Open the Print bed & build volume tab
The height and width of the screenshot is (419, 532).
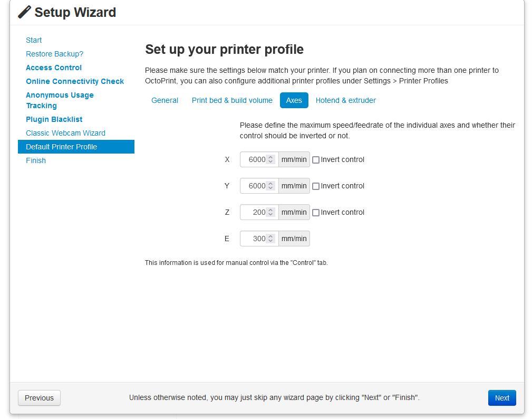click(232, 100)
